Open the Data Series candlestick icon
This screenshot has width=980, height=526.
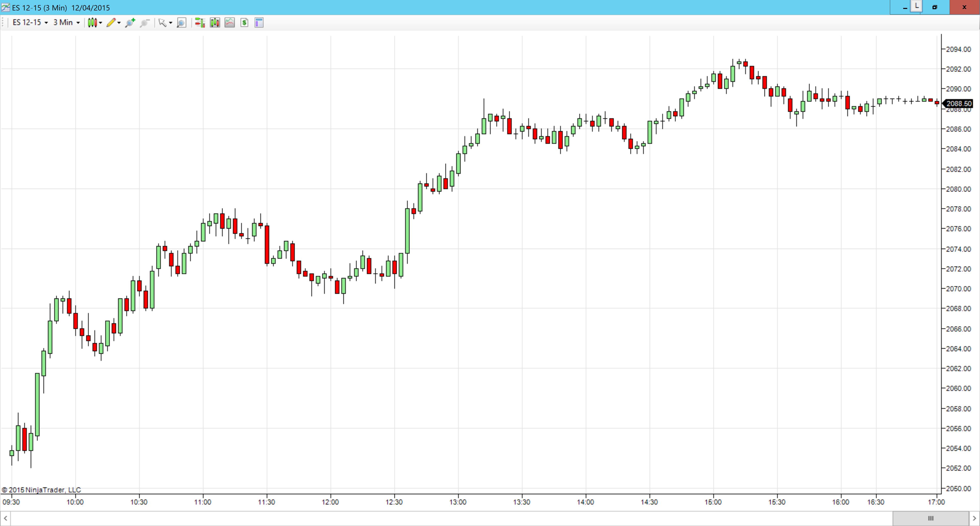(215, 23)
